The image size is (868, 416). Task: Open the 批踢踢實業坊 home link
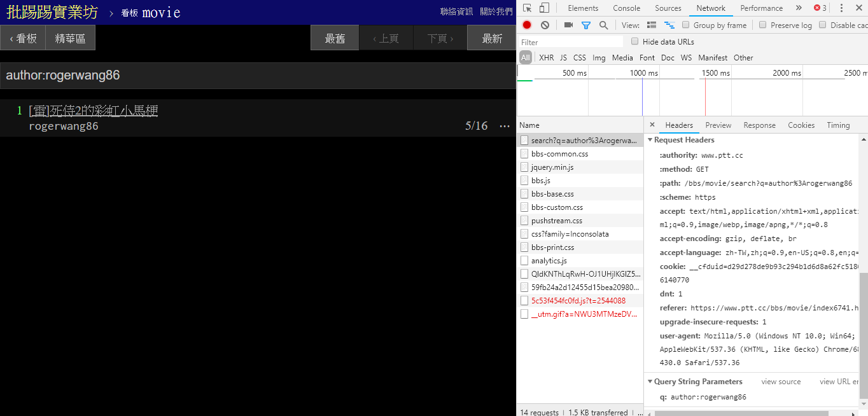tap(52, 11)
